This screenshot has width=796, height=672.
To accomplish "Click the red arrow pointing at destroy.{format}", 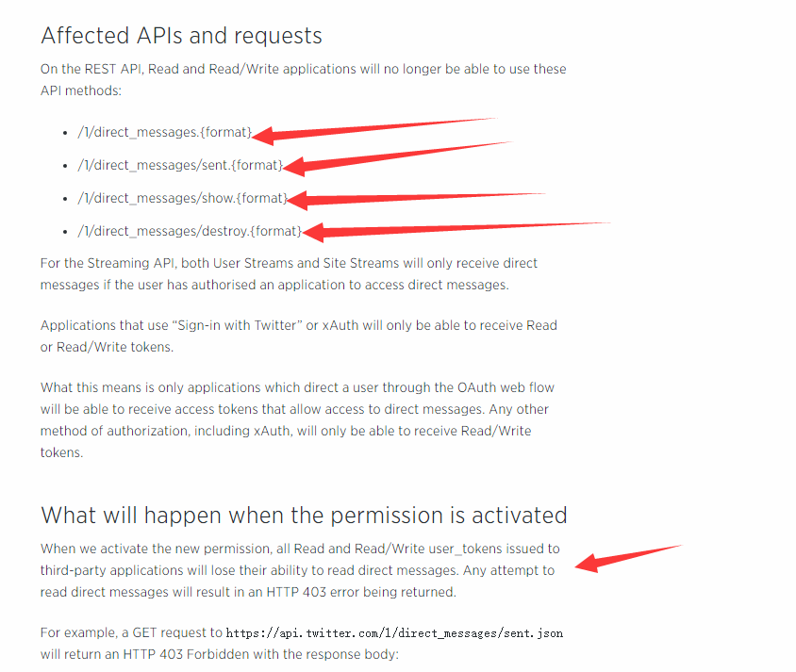I will (456, 231).
